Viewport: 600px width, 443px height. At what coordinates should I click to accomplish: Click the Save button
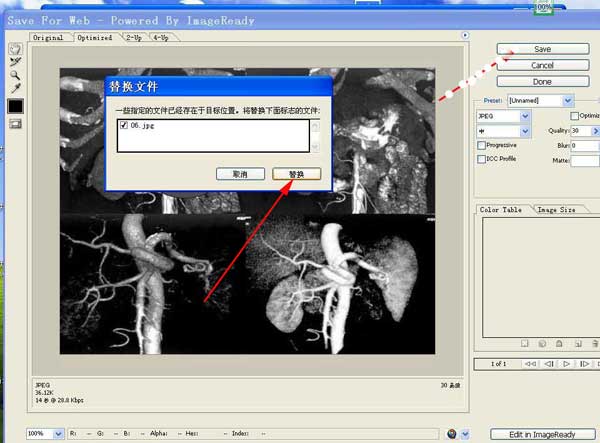coord(543,49)
